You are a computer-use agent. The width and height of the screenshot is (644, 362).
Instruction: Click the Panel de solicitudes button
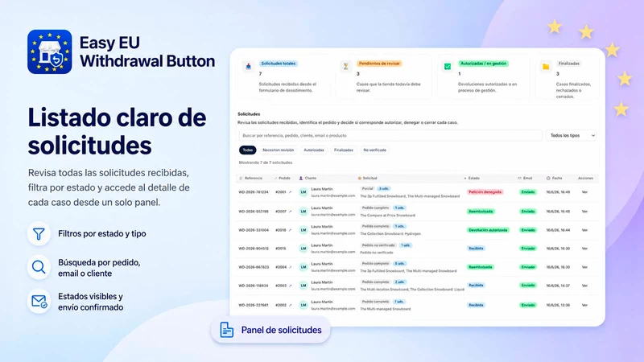pos(270,330)
